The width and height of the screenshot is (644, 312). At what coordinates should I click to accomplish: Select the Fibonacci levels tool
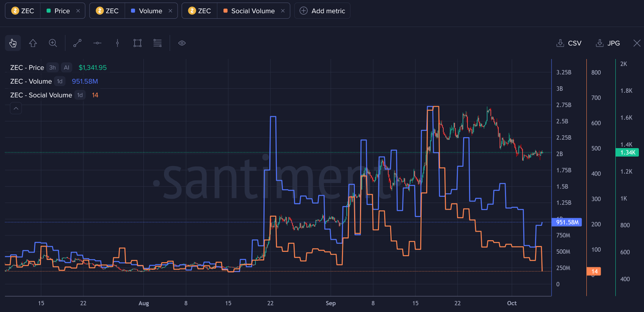click(157, 43)
